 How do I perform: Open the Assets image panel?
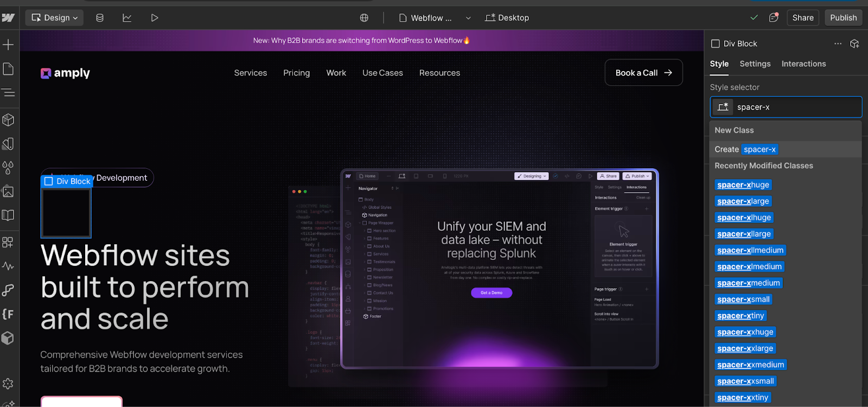[x=8, y=192]
